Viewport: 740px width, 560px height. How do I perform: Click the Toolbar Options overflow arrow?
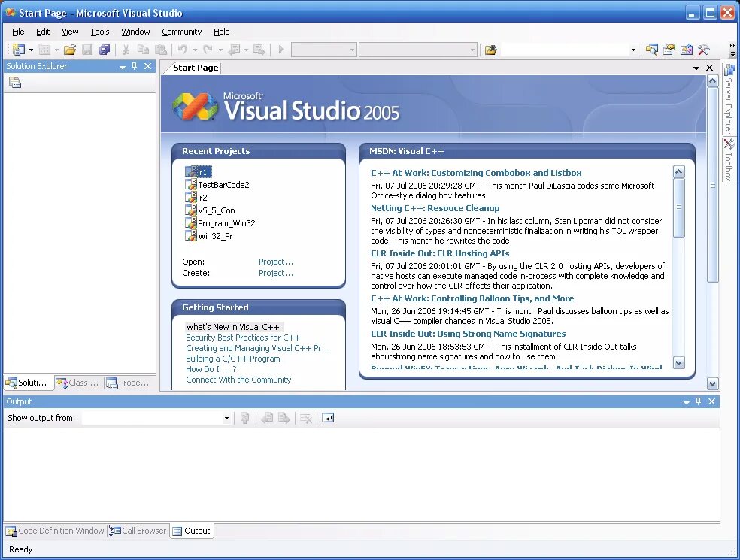pos(732,50)
